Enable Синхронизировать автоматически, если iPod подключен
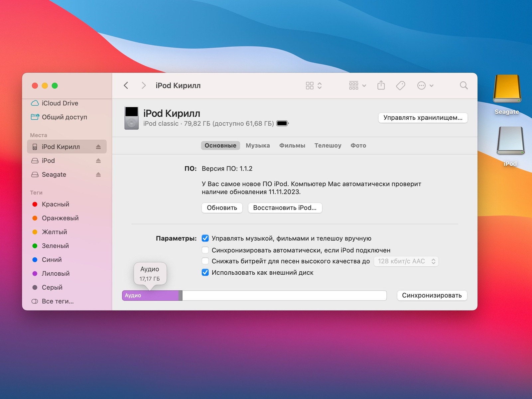The image size is (532, 399). (x=205, y=250)
